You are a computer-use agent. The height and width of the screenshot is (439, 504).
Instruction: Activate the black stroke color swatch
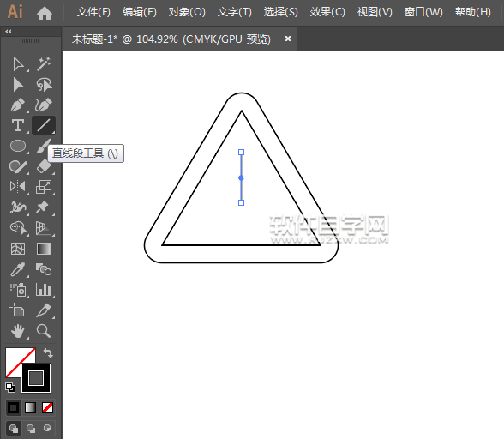click(36, 378)
